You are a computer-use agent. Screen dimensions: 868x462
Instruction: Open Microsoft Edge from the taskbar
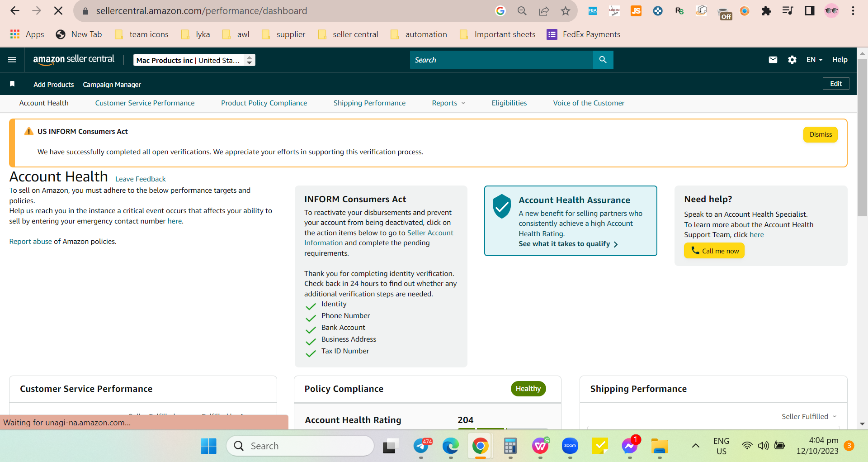coord(451,446)
